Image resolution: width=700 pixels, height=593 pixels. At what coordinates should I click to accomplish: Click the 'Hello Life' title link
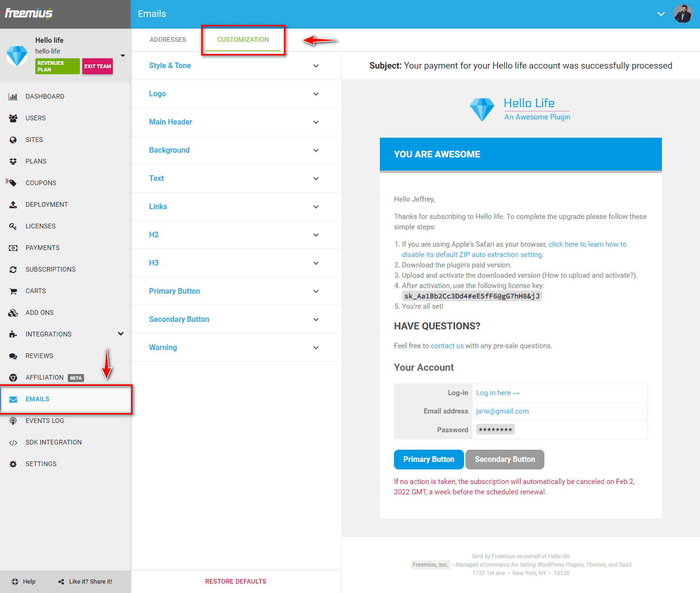[529, 103]
